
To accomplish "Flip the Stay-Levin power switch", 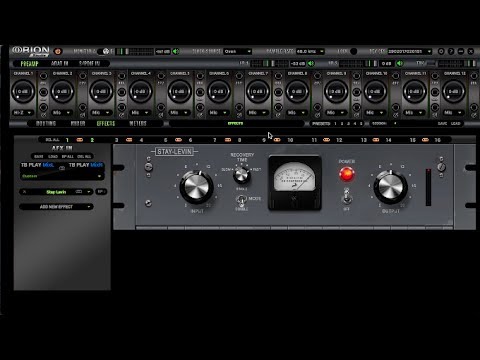I will [x=347, y=196].
